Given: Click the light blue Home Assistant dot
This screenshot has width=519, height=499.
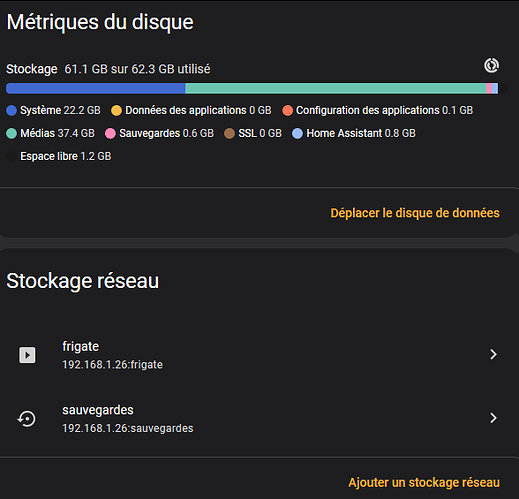Looking at the screenshot, I should 297,134.
